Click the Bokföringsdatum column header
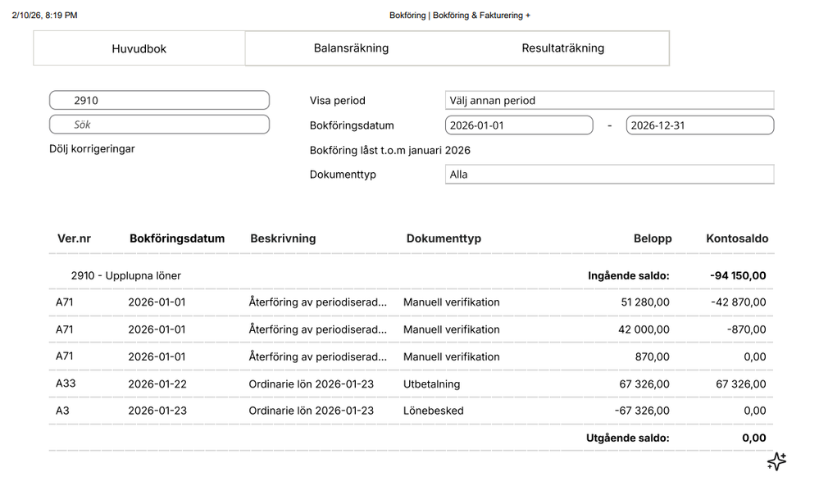 177,238
